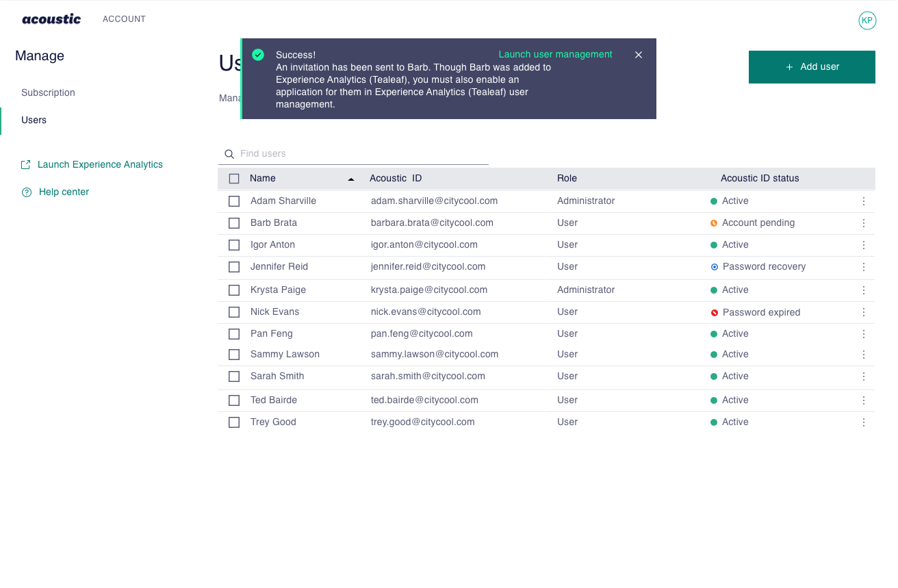
Task: Click the Administrator role for Krysta Paige
Action: pos(586,290)
